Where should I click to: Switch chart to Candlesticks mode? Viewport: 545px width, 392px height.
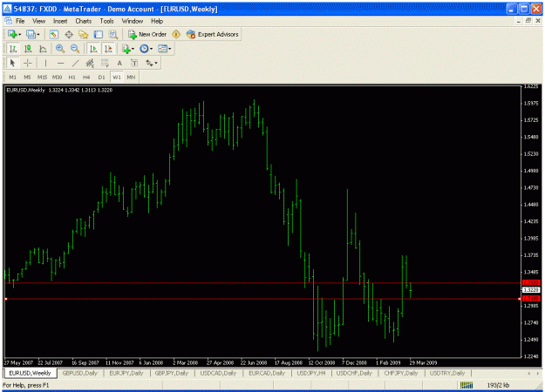tap(28, 49)
